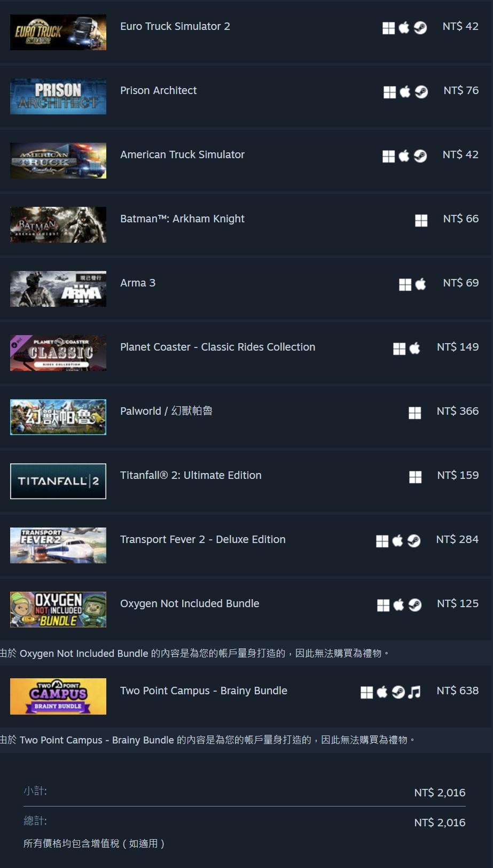Image resolution: width=493 pixels, height=868 pixels.
Task: Open the Euro Truck Simulator 2 thumbnail
Action: [58, 32]
